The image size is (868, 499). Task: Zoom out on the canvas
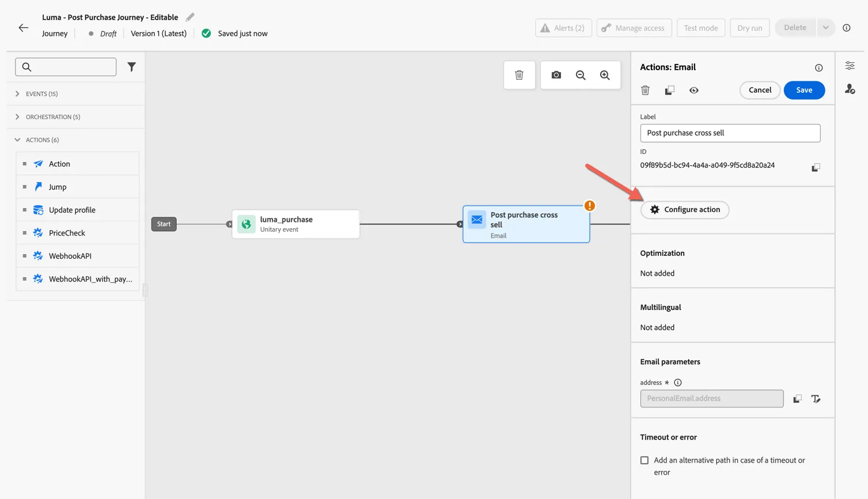click(x=581, y=75)
